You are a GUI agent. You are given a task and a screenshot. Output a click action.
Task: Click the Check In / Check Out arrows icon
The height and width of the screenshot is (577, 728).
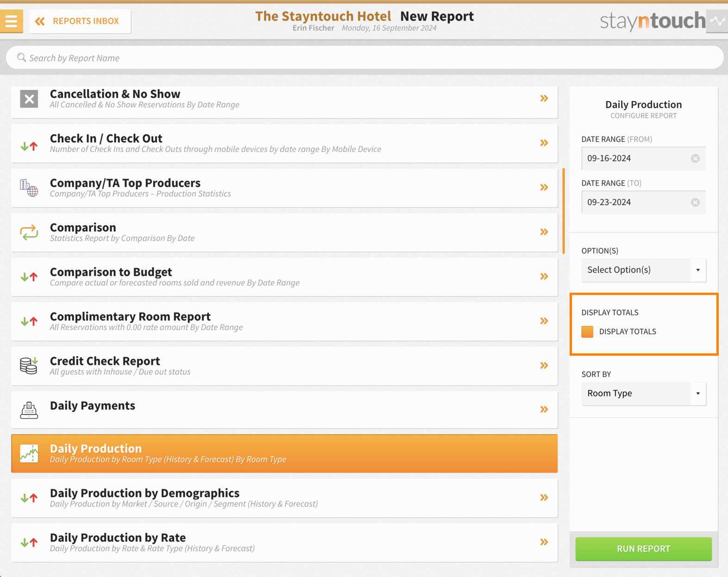click(x=29, y=146)
